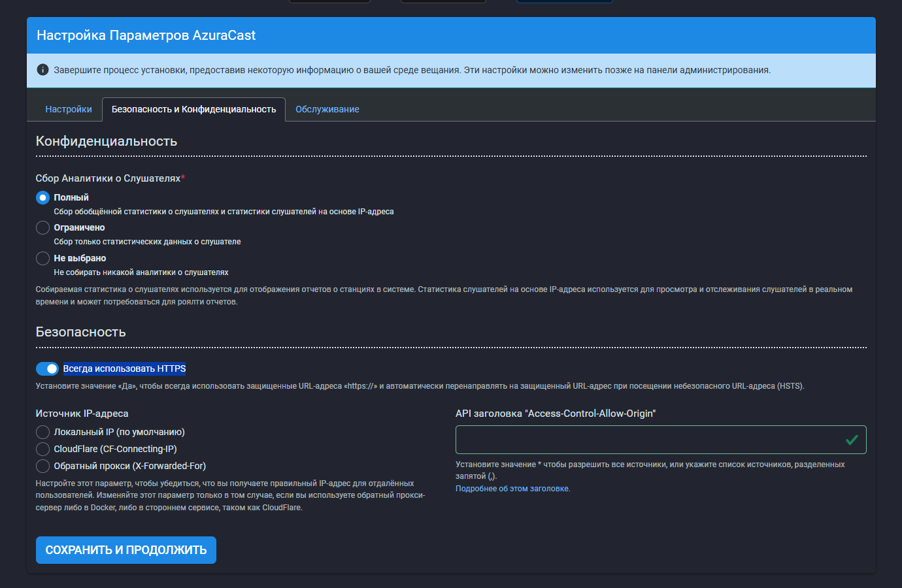Viewport: 902px width, 588px height.
Task: Click the "Конфиденциальность" section heading
Action: (x=107, y=141)
